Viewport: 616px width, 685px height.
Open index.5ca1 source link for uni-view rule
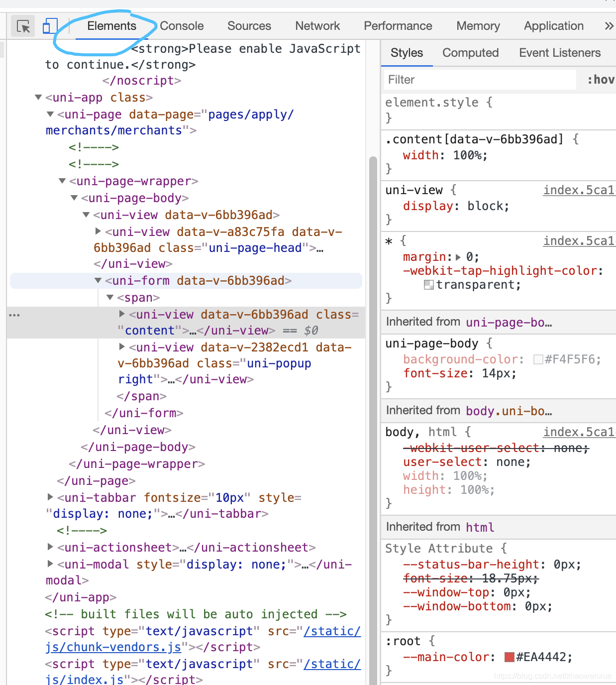click(579, 190)
